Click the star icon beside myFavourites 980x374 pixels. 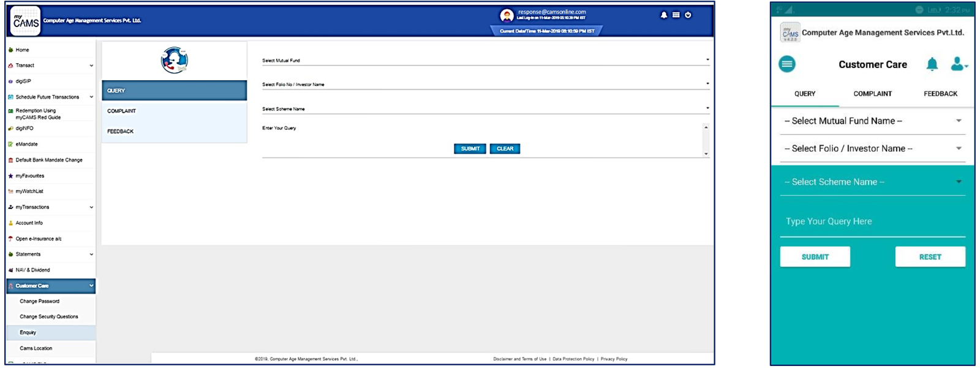click(10, 176)
